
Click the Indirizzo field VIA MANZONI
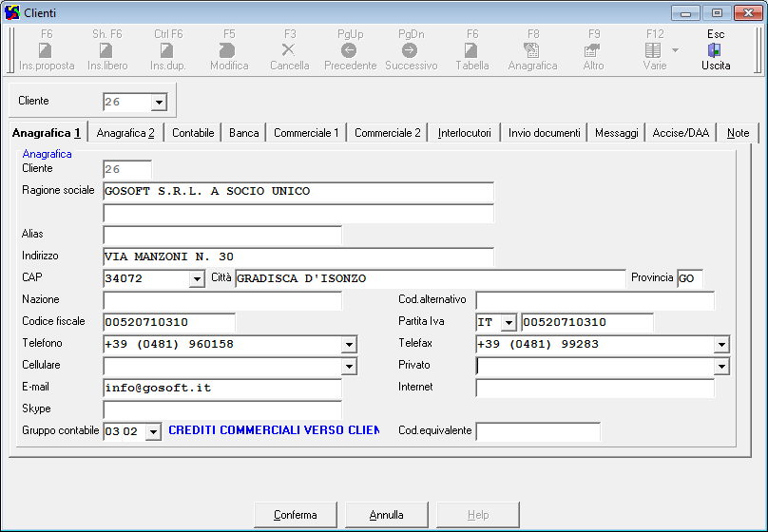[298, 256]
